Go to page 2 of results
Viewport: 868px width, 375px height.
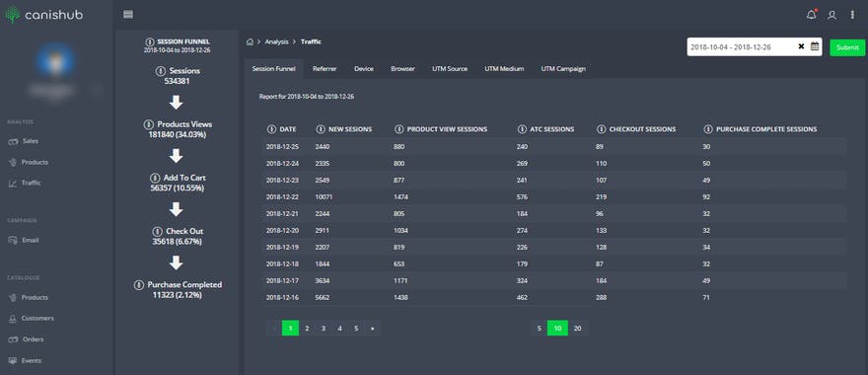pyautogui.click(x=306, y=329)
